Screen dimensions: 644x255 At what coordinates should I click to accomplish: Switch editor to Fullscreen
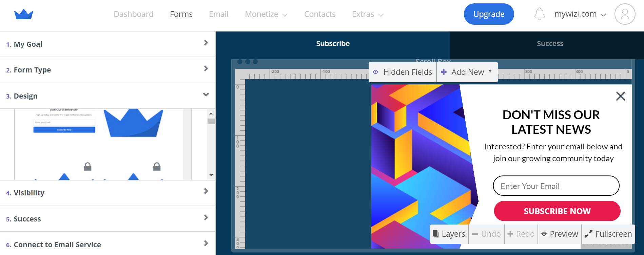click(608, 234)
